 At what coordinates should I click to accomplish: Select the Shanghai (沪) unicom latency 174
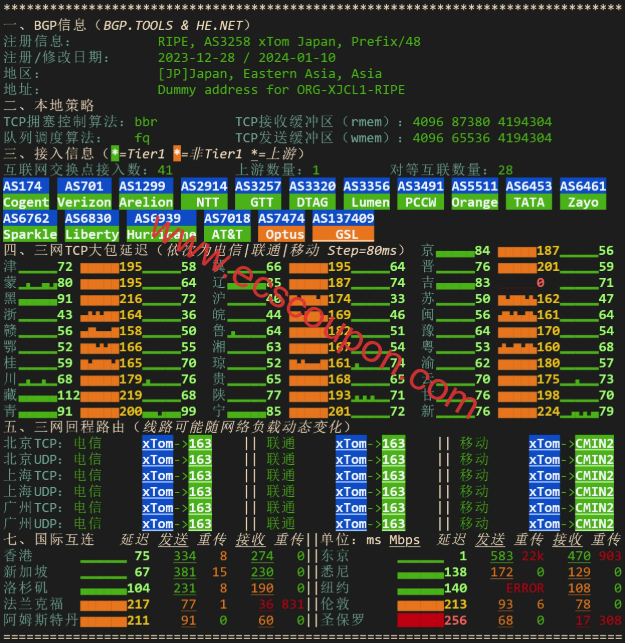(x=339, y=299)
